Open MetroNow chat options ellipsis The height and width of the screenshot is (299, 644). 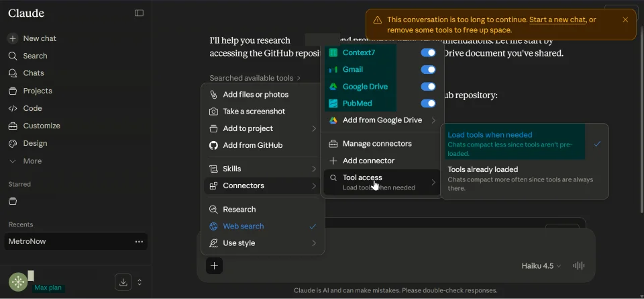pos(140,242)
